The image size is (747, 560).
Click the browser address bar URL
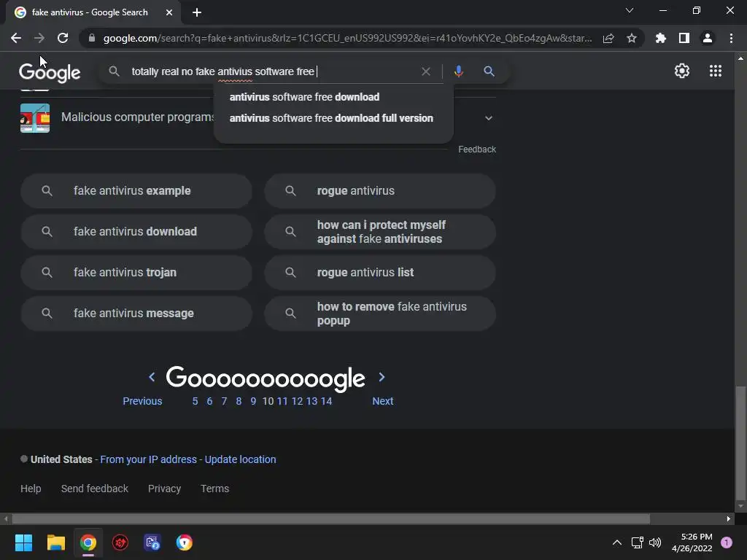(347, 38)
